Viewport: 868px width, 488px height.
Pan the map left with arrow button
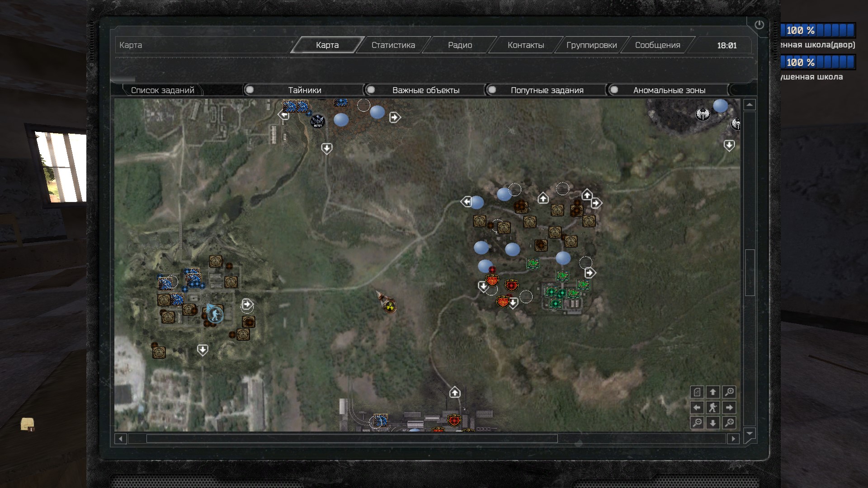click(697, 408)
